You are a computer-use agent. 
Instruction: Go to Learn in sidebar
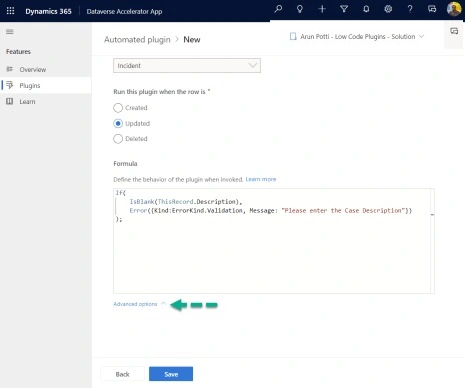[x=27, y=101]
